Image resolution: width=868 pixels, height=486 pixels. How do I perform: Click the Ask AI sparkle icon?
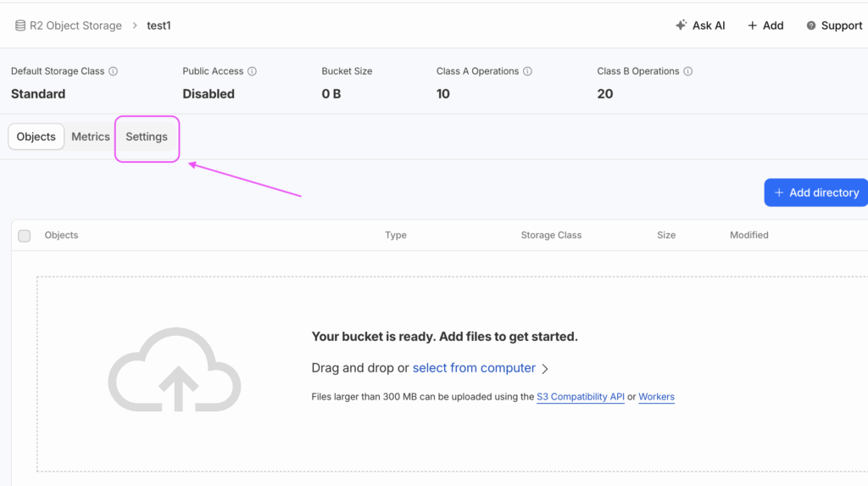681,25
